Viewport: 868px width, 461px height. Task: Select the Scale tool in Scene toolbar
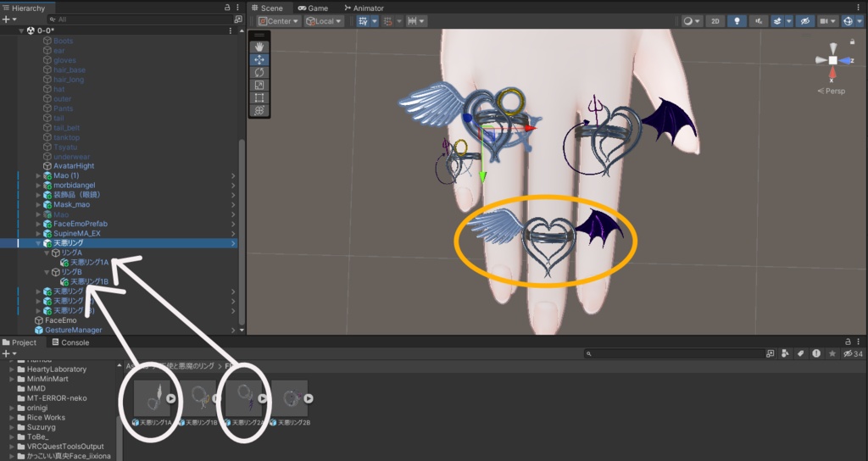click(259, 86)
